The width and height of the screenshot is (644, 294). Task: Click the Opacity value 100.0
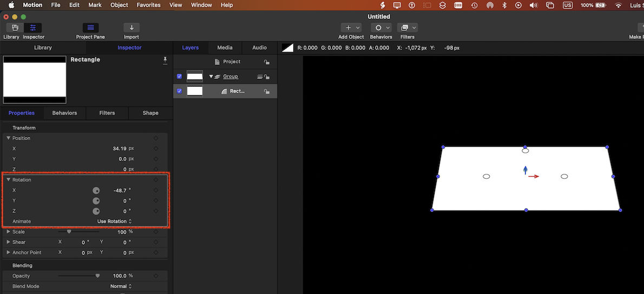pos(120,276)
